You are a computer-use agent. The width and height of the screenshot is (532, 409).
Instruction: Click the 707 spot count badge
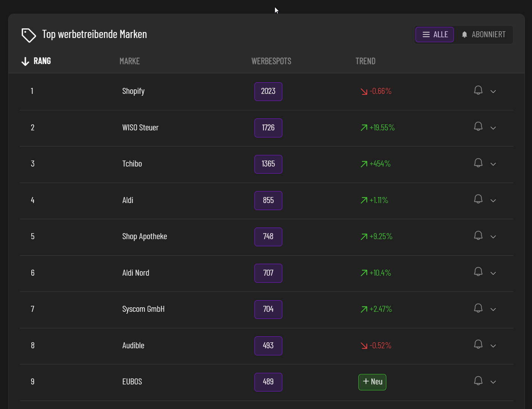click(268, 273)
